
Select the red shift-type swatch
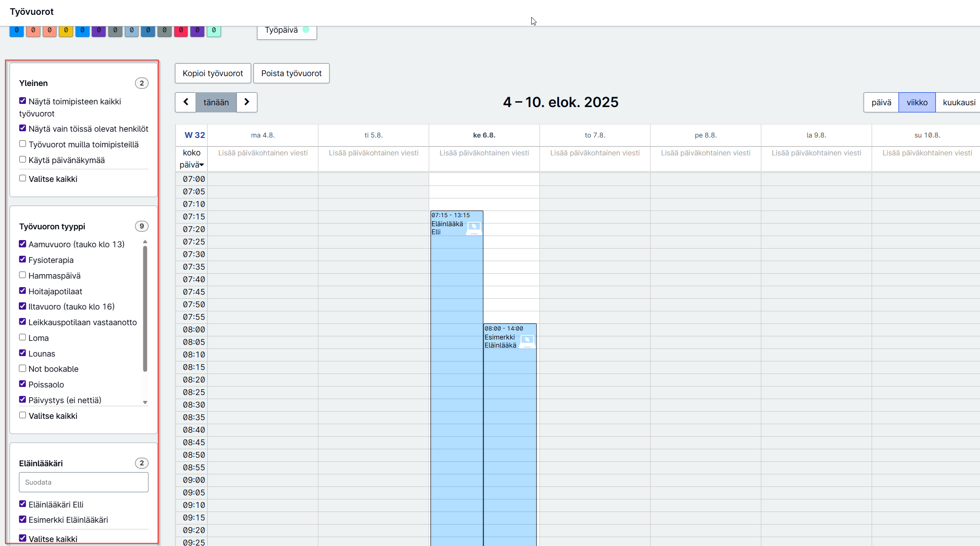(181, 31)
